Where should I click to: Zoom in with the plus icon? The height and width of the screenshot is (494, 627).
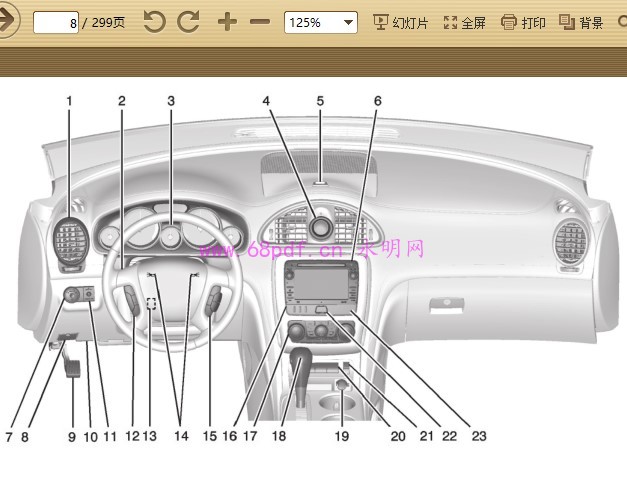coord(227,22)
